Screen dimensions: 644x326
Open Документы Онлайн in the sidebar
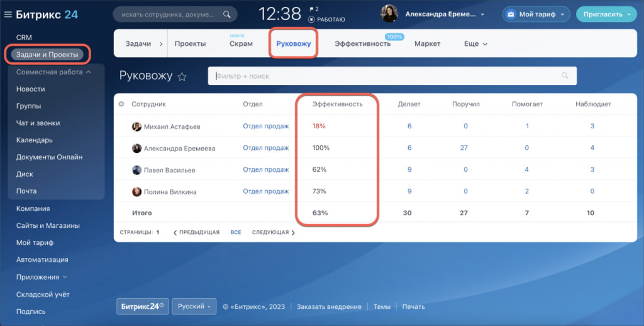[x=49, y=157]
